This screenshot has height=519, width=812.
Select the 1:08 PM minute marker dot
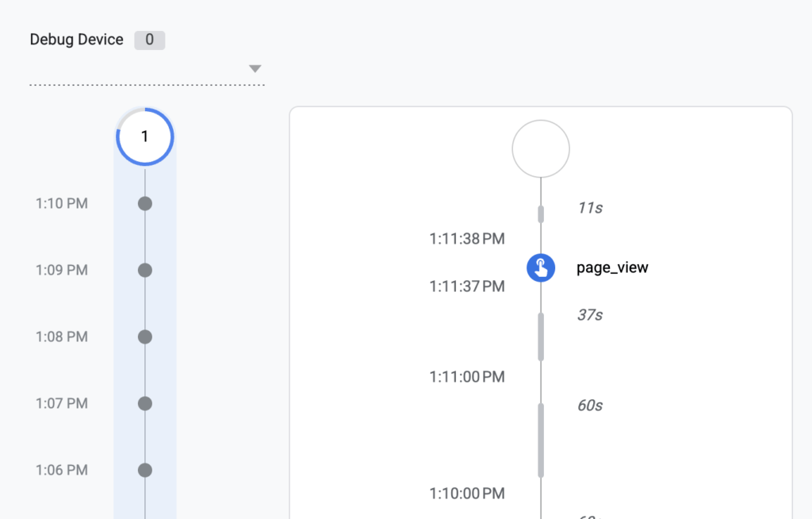point(145,337)
